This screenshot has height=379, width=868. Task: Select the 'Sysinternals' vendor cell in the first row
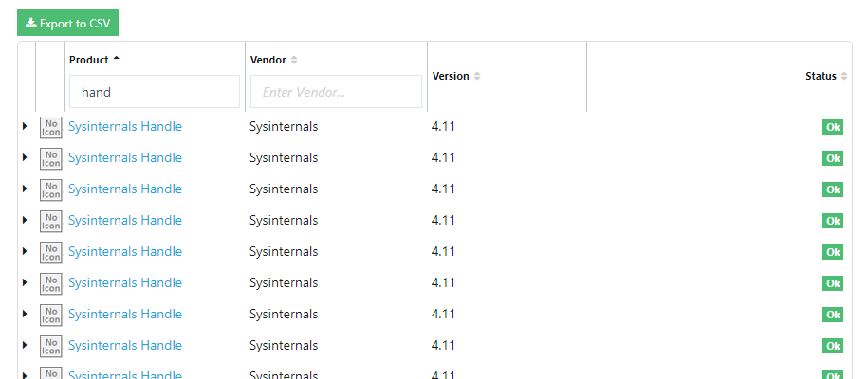pos(284,127)
